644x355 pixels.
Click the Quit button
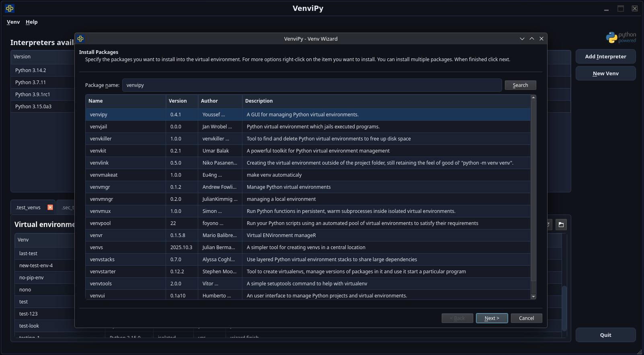coord(606,335)
